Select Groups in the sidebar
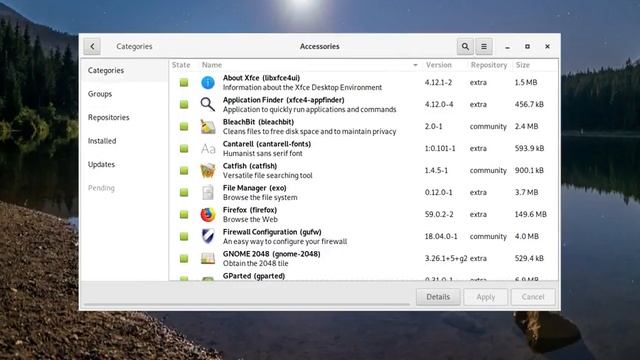The width and height of the screenshot is (640, 360). tap(124, 94)
